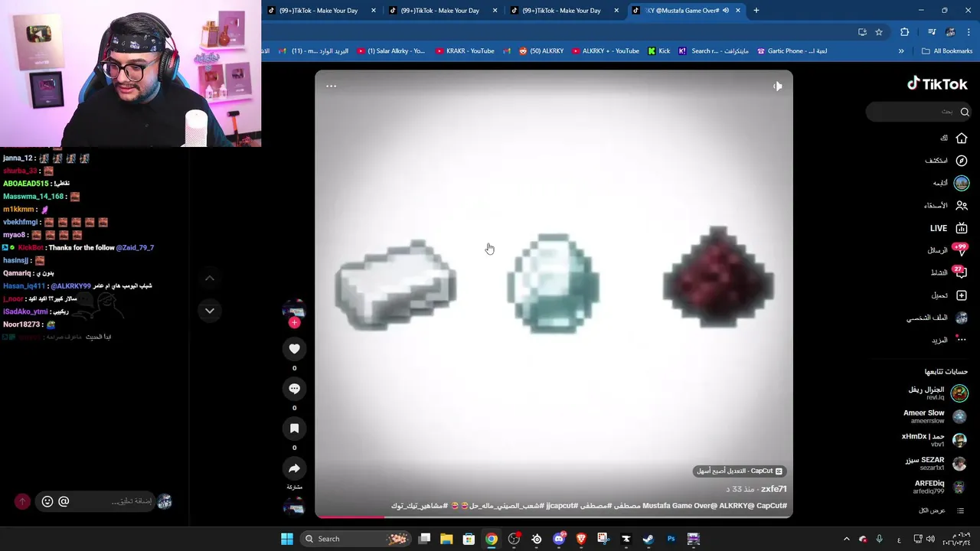980x551 pixels.
Task: Click the CapCut editing tag on video
Action: (739, 471)
